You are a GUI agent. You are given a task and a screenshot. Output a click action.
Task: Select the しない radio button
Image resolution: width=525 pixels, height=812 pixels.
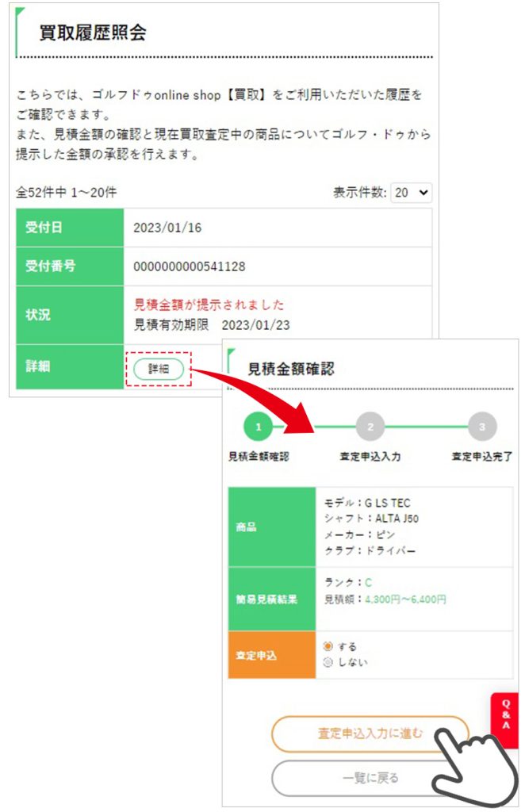coord(328,662)
